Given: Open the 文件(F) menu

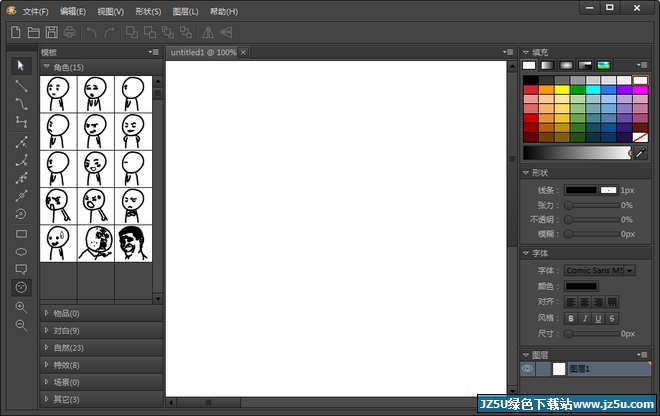Looking at the screenshot, I should point(35,12).
